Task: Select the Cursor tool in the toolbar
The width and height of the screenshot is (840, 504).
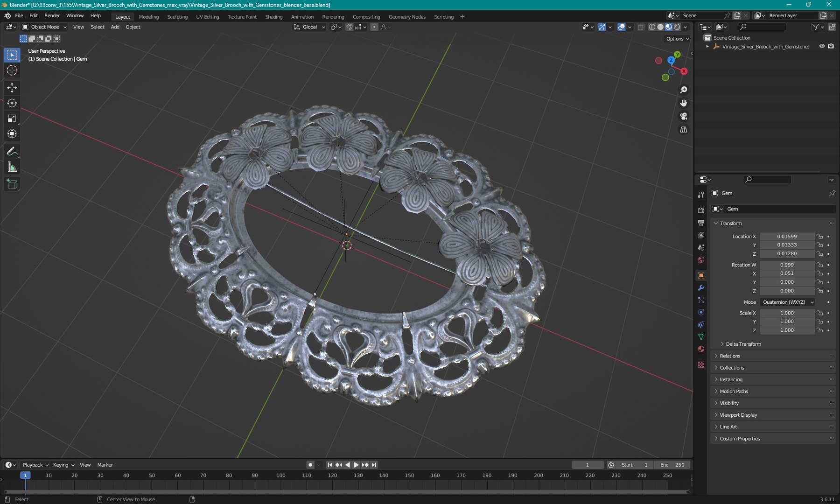Action: click(x=12, y=70)
